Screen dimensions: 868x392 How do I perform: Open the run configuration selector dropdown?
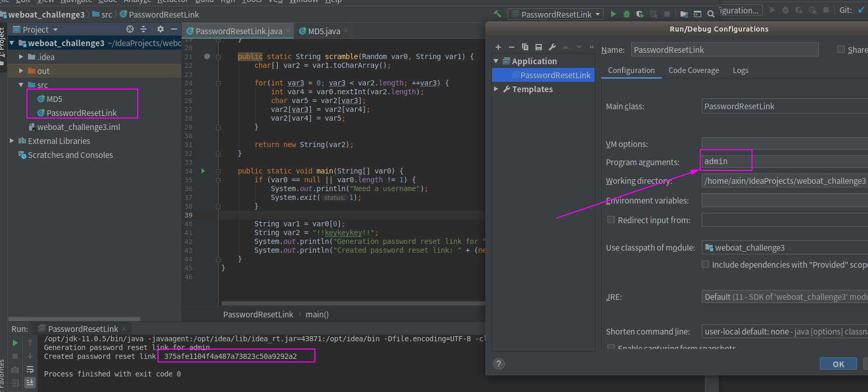click(x=556, y=14)
